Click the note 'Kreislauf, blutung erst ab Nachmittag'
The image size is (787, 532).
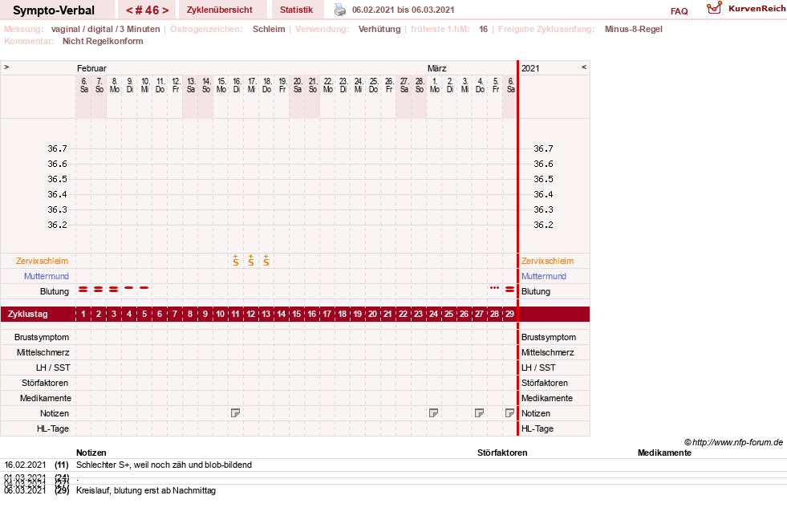[x=146, y=490]
